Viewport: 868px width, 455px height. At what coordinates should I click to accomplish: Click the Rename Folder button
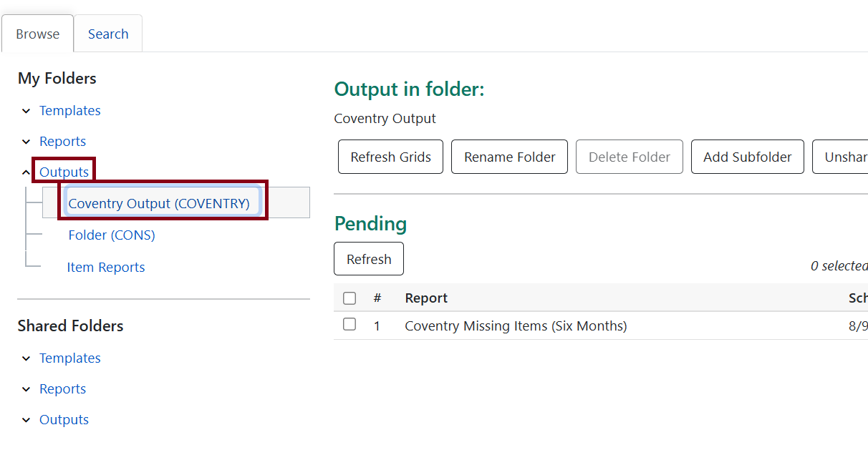click(509, 156)
